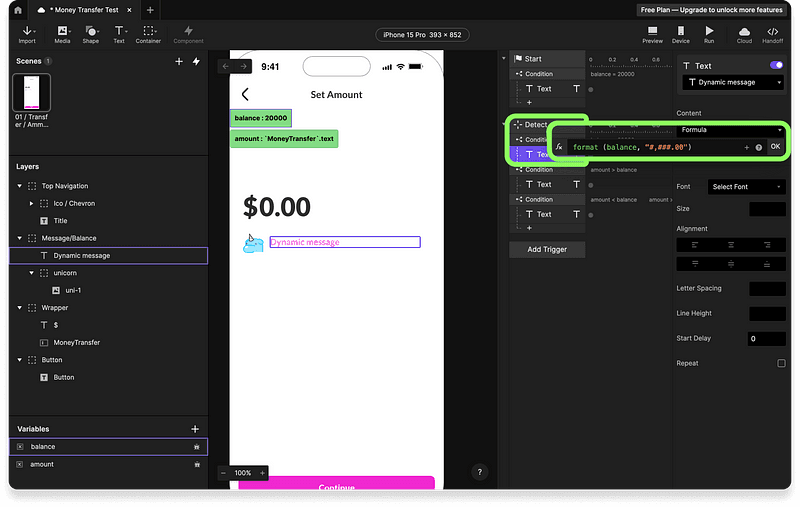Select the balance variable row
This screenshot has width=800, height=507.
point(109,447)
